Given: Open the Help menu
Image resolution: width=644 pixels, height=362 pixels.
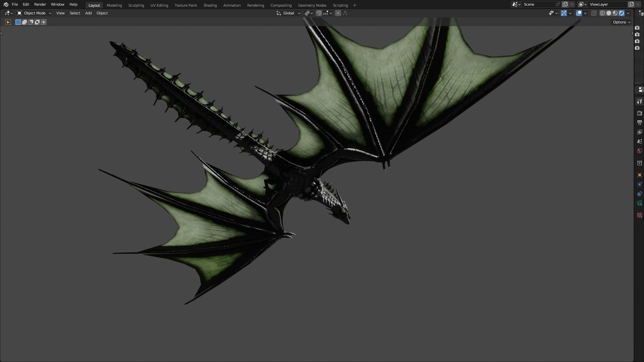Looking at the screenshot, I should pos(73,4).
